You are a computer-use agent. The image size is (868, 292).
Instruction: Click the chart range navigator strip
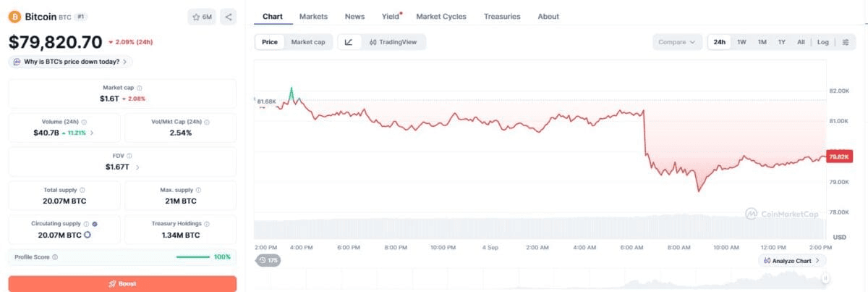(x=541, y=279)
